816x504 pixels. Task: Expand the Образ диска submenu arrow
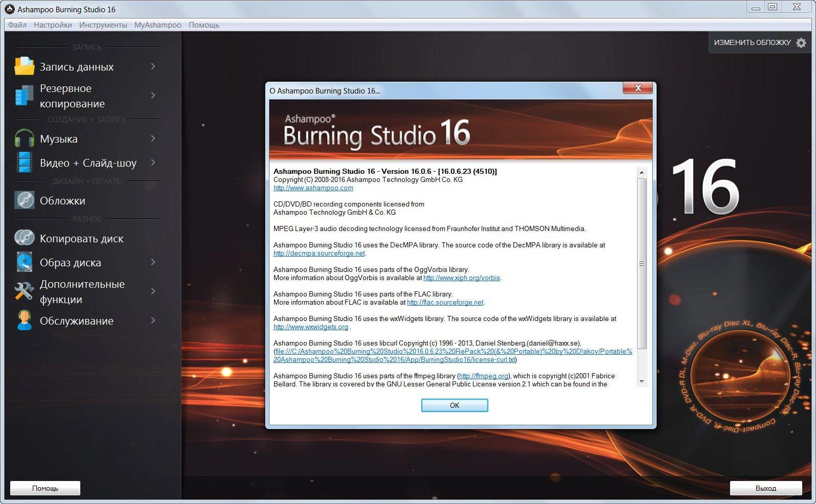coord(153,262)
